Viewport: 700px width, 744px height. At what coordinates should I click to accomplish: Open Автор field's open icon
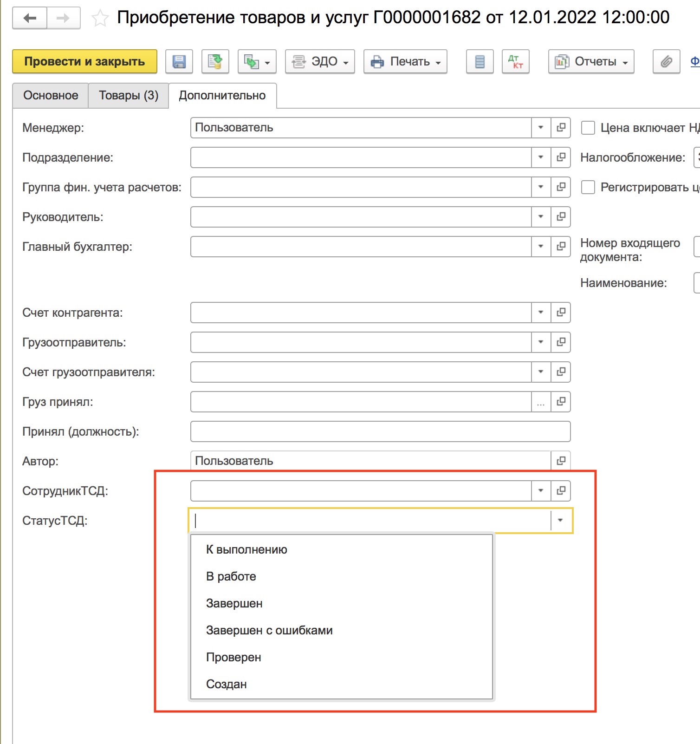tap(561, 461)
